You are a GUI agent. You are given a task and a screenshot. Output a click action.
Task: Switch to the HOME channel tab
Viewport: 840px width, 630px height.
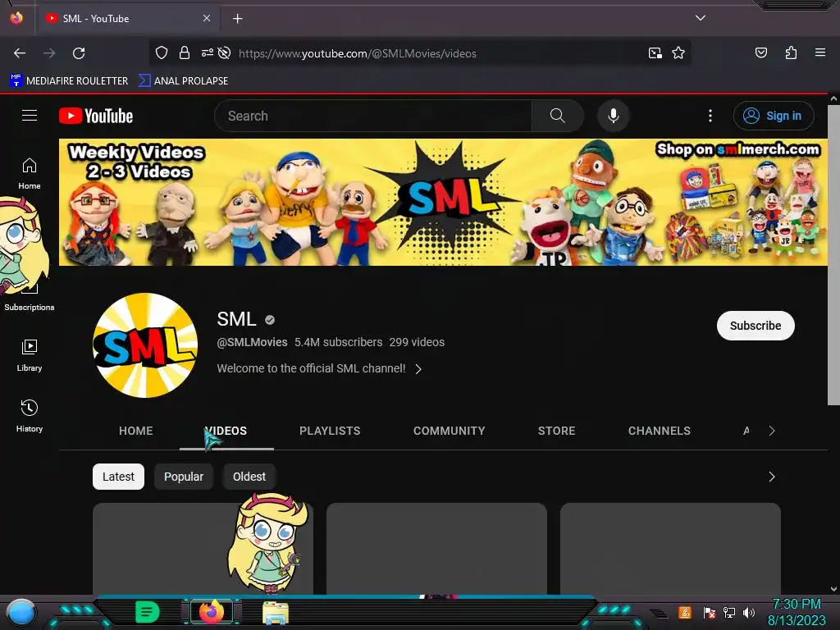coord(136,431)
